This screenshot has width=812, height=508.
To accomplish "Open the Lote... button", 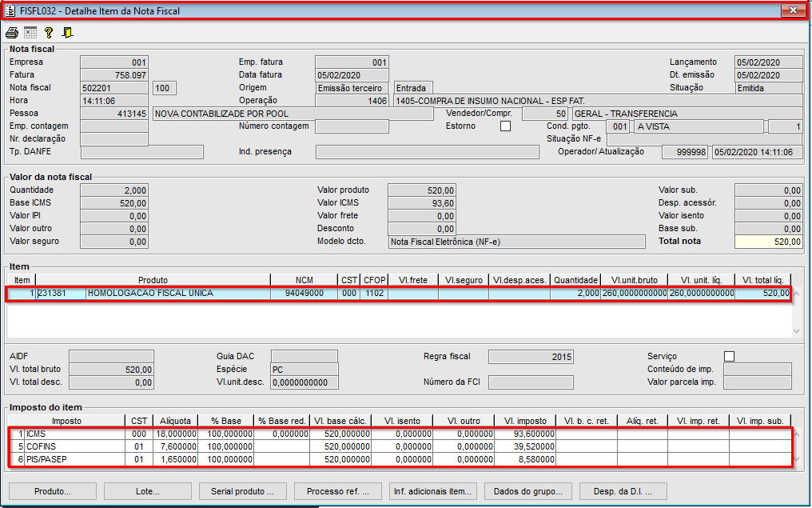I will pyautogui.click(x=148, y=491).
